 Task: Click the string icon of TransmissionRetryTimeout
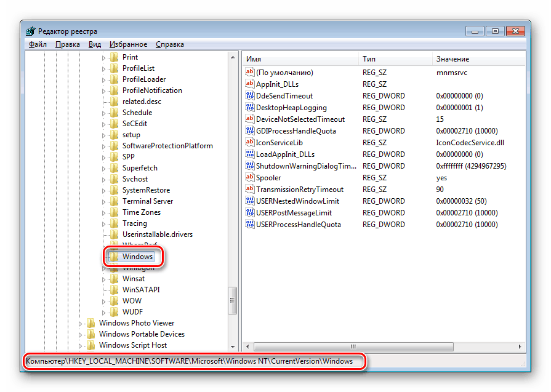pos(249,189)
